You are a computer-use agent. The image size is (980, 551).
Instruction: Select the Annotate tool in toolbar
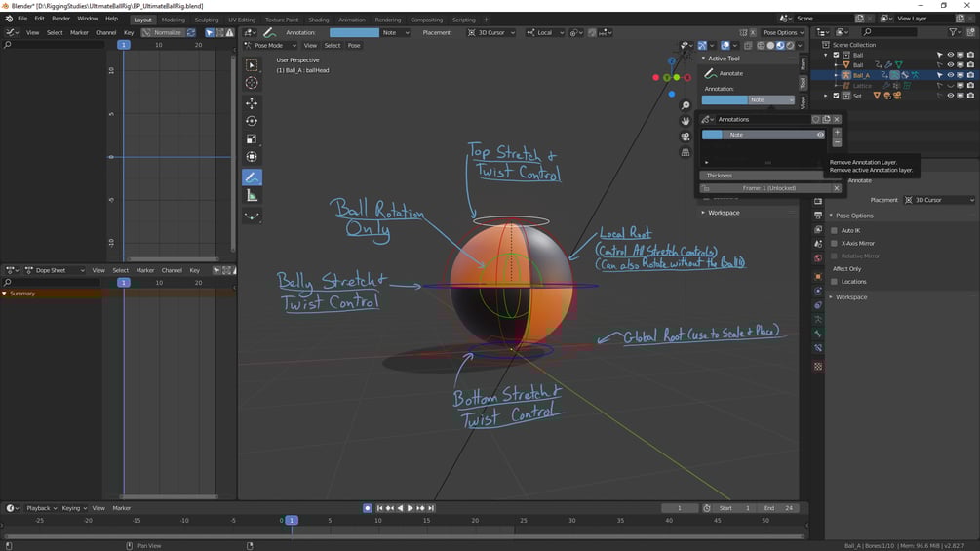click(x=252, y=177)
